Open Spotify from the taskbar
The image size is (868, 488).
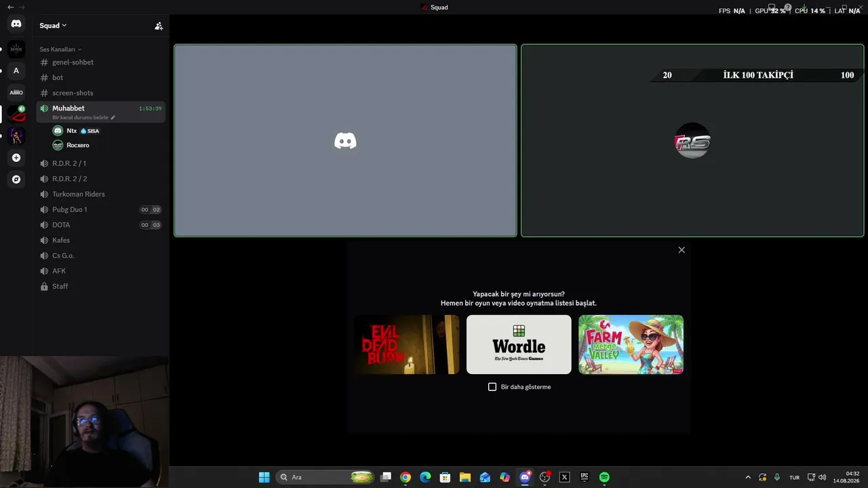(x=604, y=477)
